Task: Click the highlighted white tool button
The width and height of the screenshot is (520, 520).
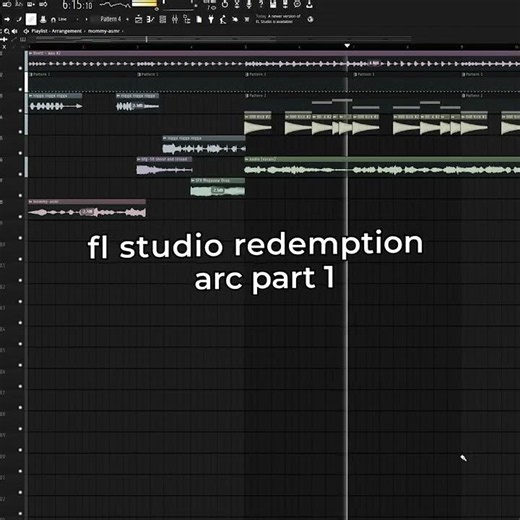Action: coord(31,19)
